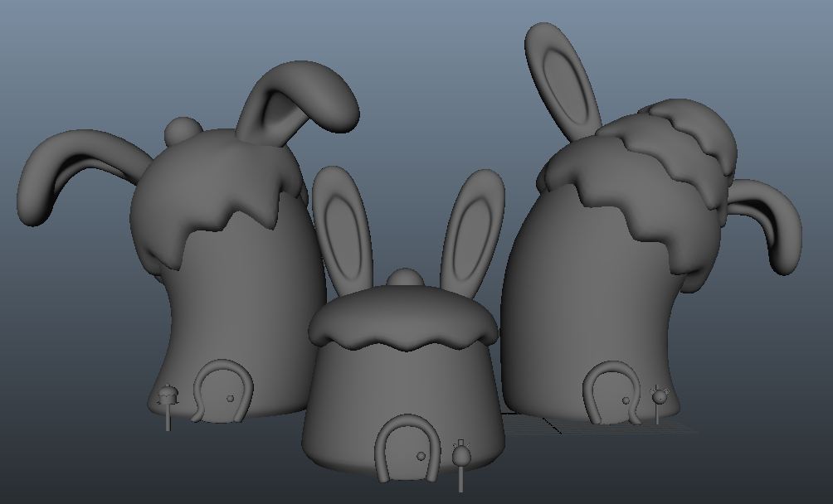This screenshot has width=833, height=504.
Task: Select the left upright ear of middle house
Action: tap(341, 230)
